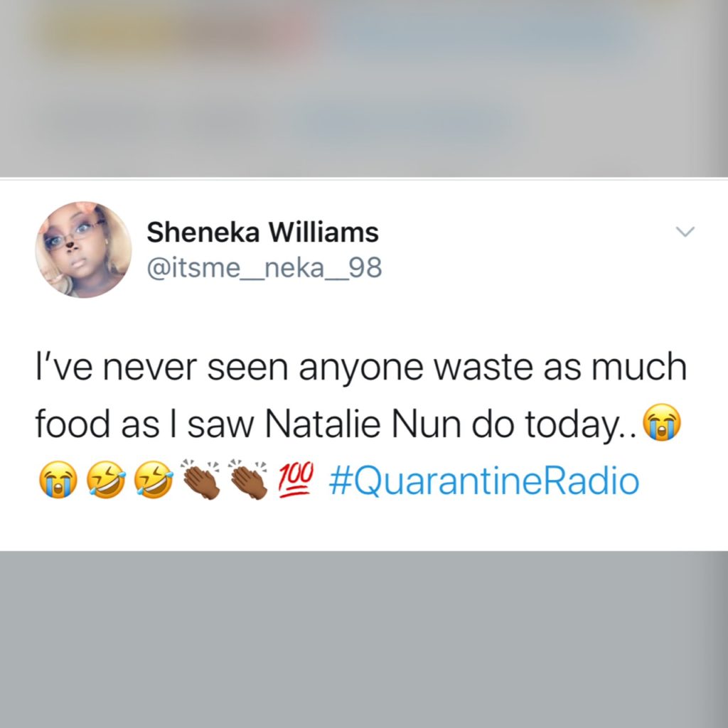The image size is (728, 728).
Task: Click the gray area below the tweet
Action: pos(364,639)
